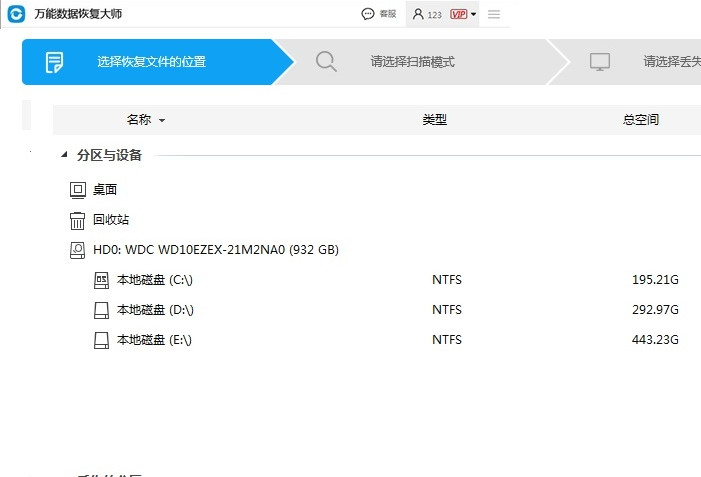The width and height of the screenshot is (701, 477).
Task: Click the 客服 text label
Action: [x=388, y=14]
